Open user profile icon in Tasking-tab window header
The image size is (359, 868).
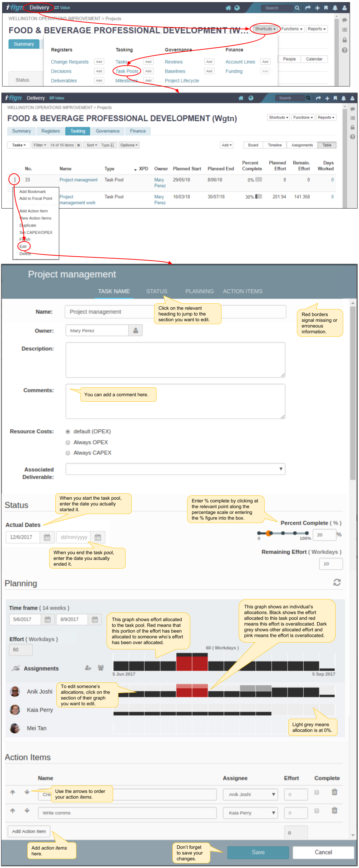pyautogui.click(x=353, y=98)
